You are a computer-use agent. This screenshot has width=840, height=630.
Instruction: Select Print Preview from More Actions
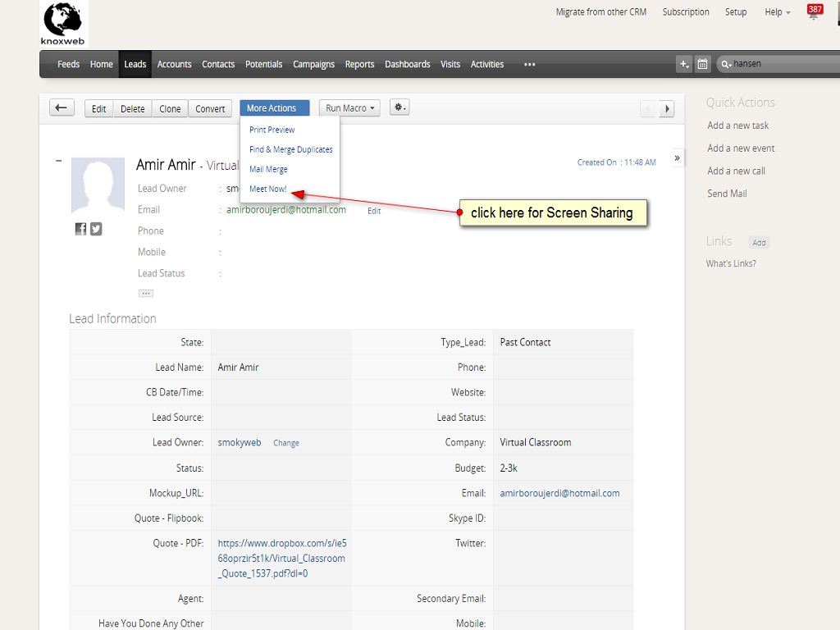pos(272,130)
